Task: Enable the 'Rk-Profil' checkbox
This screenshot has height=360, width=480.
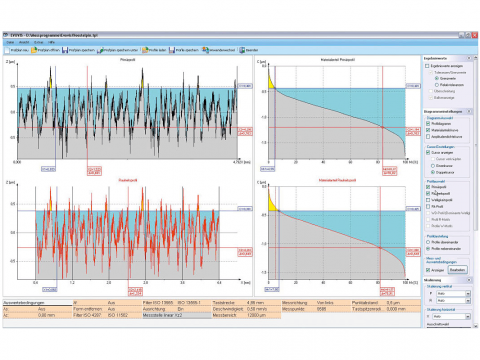Action: 428,207
